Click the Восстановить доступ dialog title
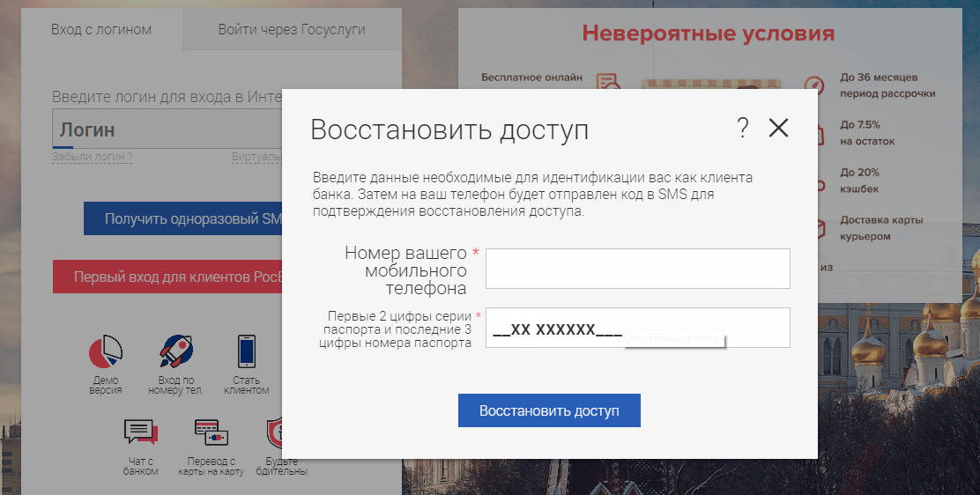Viewport: 980px width, 495px height. tap(449, 130)
